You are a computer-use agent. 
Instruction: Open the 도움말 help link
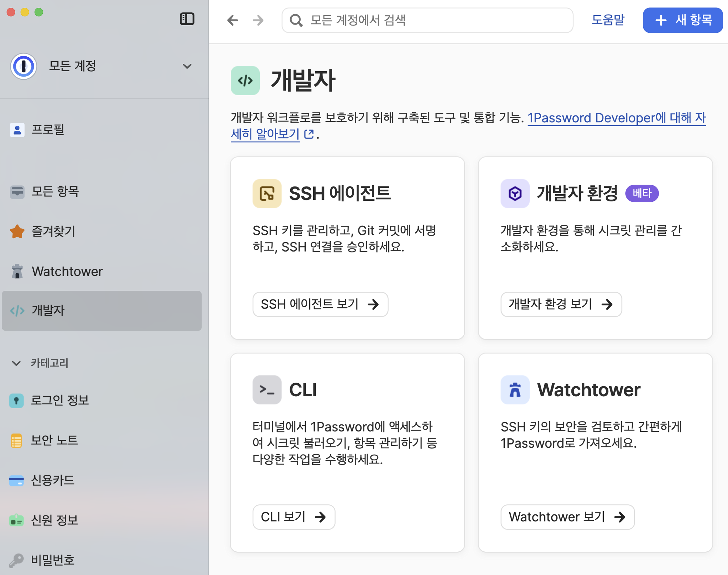coord(608,20)
